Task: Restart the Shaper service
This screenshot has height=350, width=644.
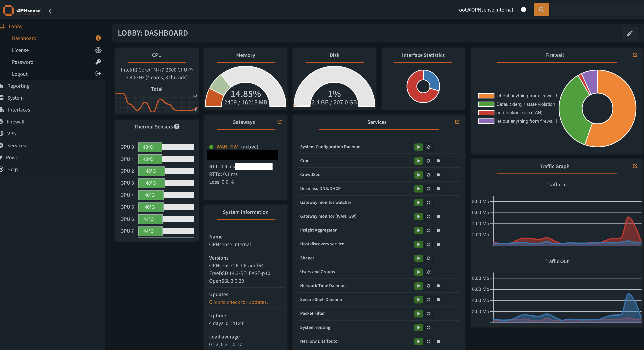Action: tap(428, 258)
